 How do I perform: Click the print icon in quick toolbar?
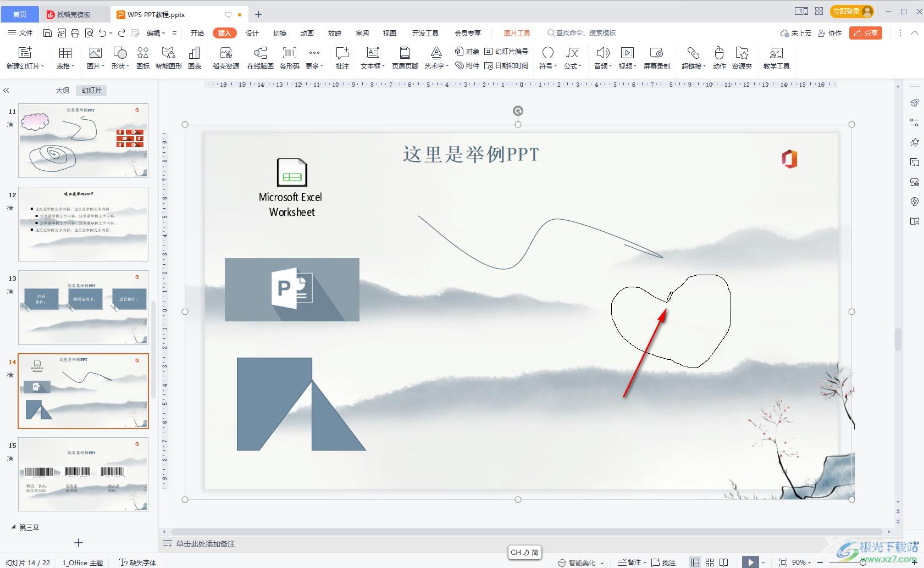tap(75, 33)
